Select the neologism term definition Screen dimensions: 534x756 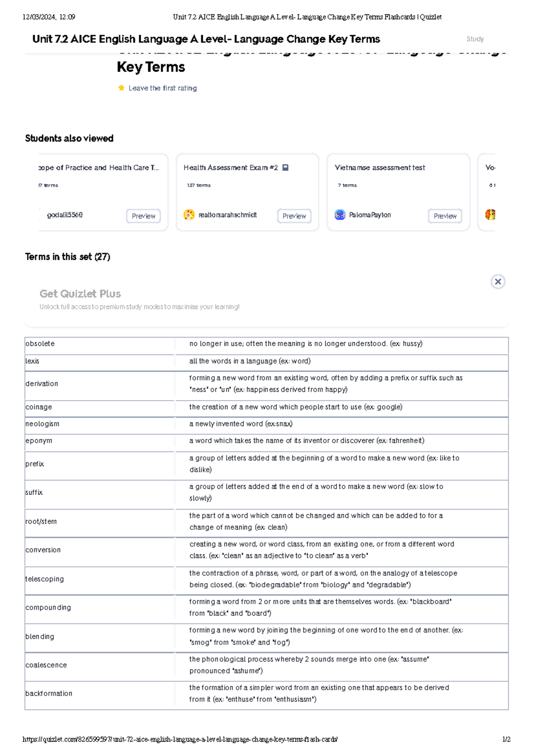[x=241, y=424]
